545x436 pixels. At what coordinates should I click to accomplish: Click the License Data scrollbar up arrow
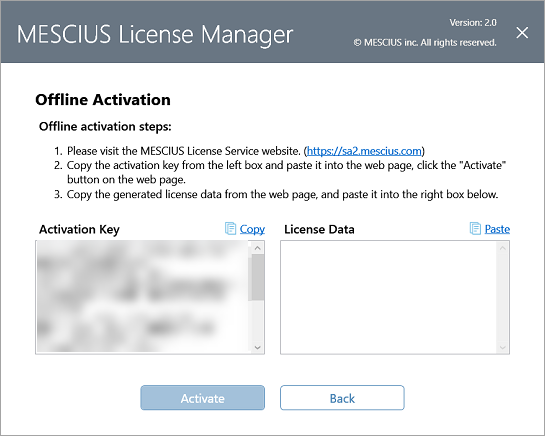point(503,248)
